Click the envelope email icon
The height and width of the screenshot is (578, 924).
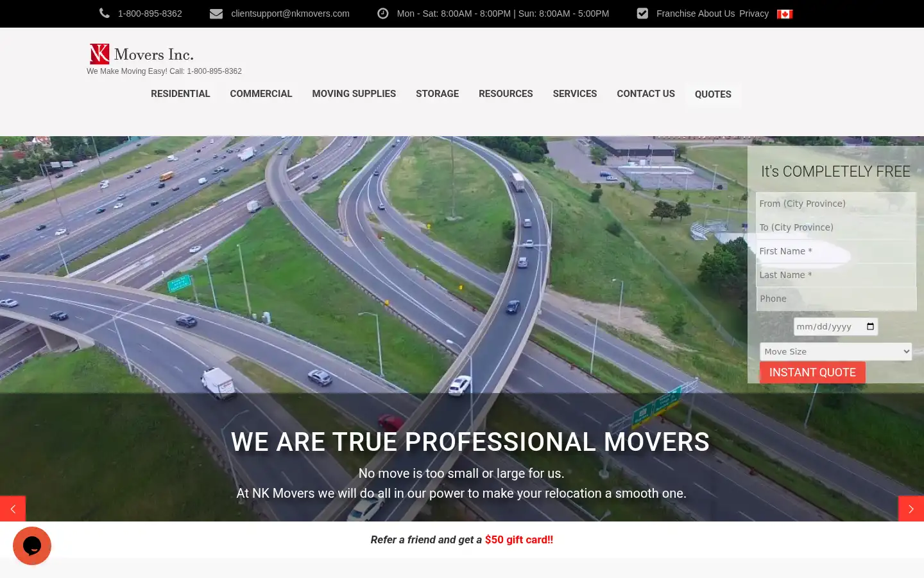point(216,13)
